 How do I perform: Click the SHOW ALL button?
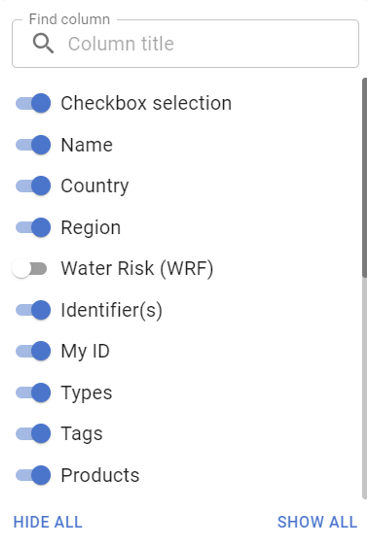(x=317, y=522)
